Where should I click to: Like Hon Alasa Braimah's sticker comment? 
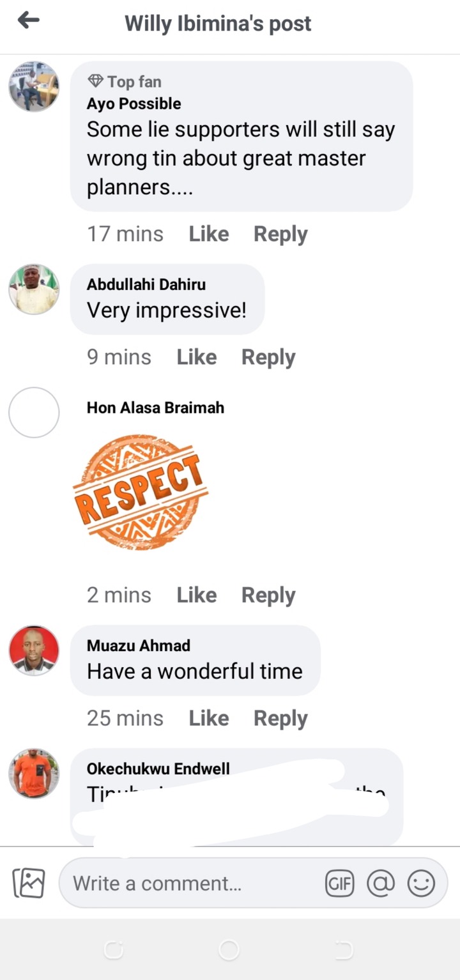(x=197, y=595)
